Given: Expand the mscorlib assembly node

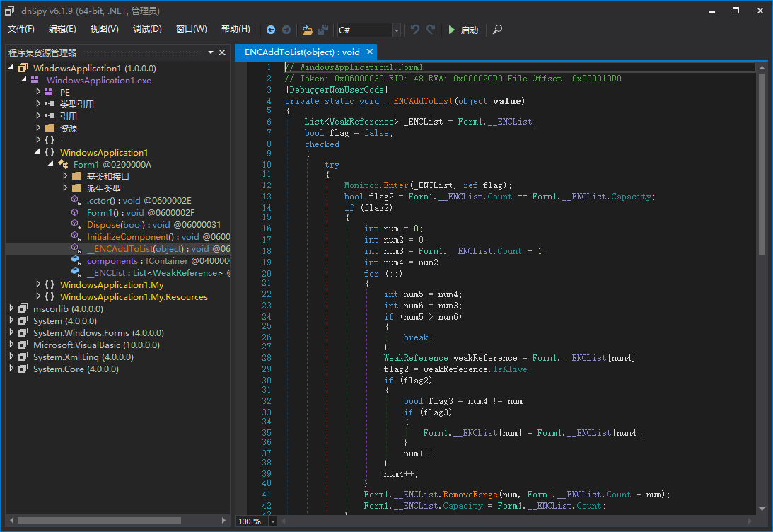Looking at the screenshot, I should pyautogui.click(x=12, y=309).
